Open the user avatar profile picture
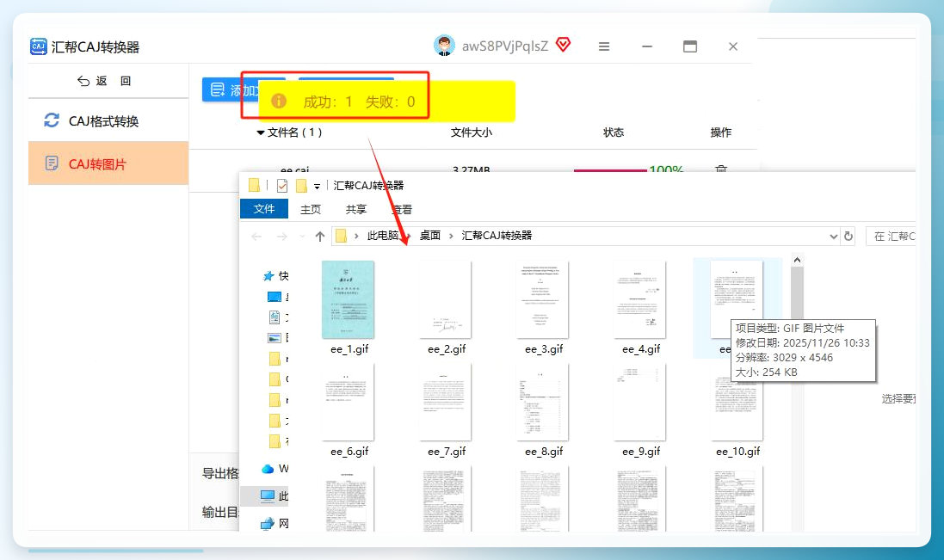The height and width of the screenshot is (560, 944). tap(444, 46)
